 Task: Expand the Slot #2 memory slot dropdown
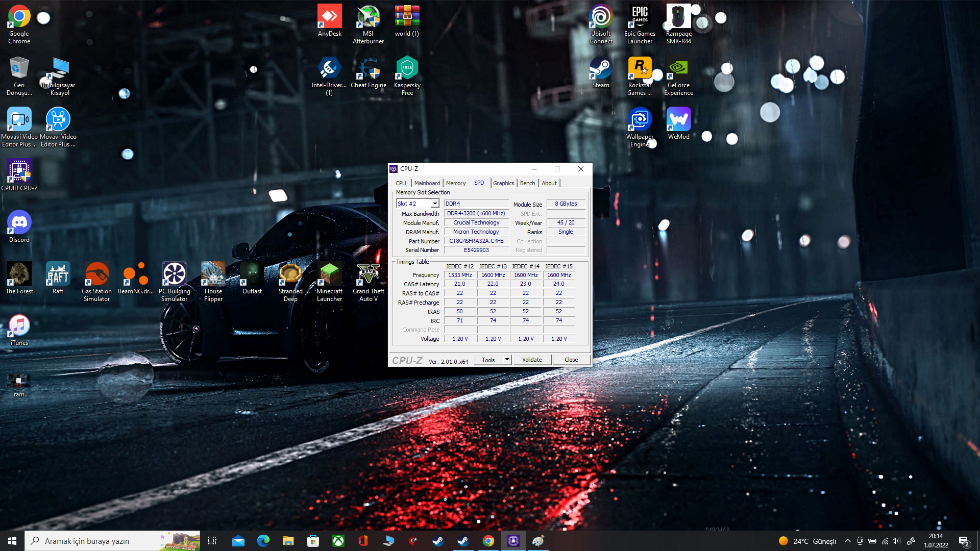435,204
